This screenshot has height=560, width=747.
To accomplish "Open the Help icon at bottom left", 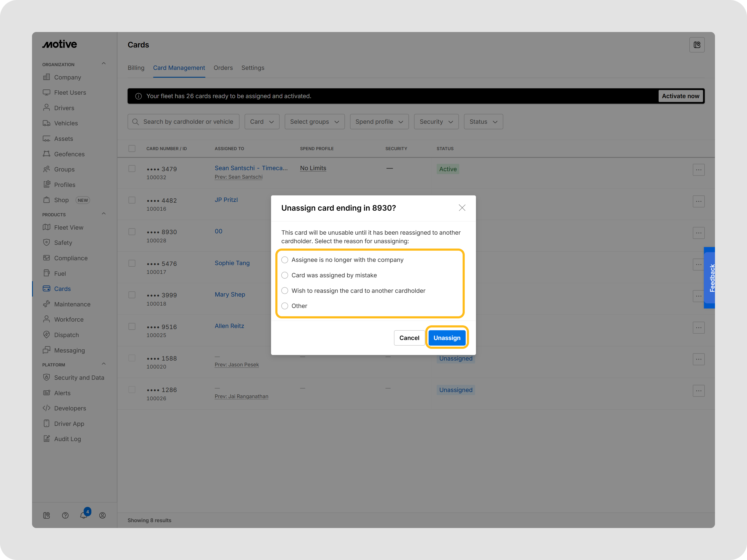I will coord(65,515).
